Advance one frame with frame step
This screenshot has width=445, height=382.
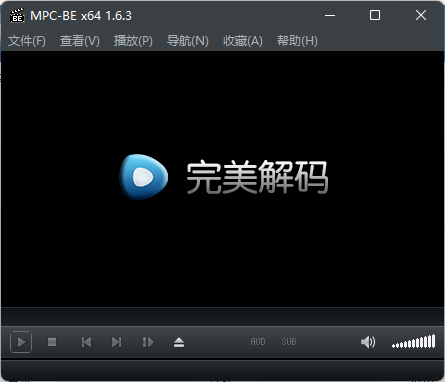(x=148, y=342)
